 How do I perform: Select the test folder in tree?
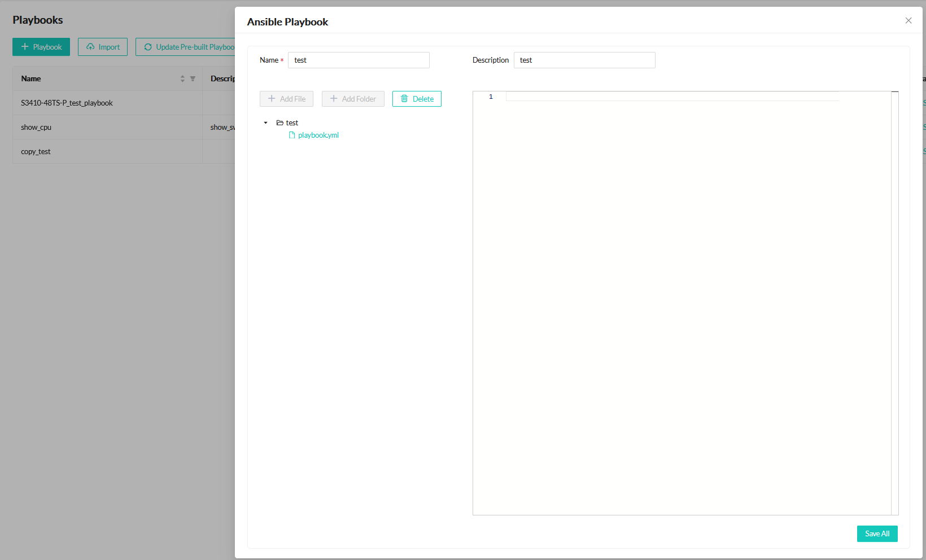(292, 123)
